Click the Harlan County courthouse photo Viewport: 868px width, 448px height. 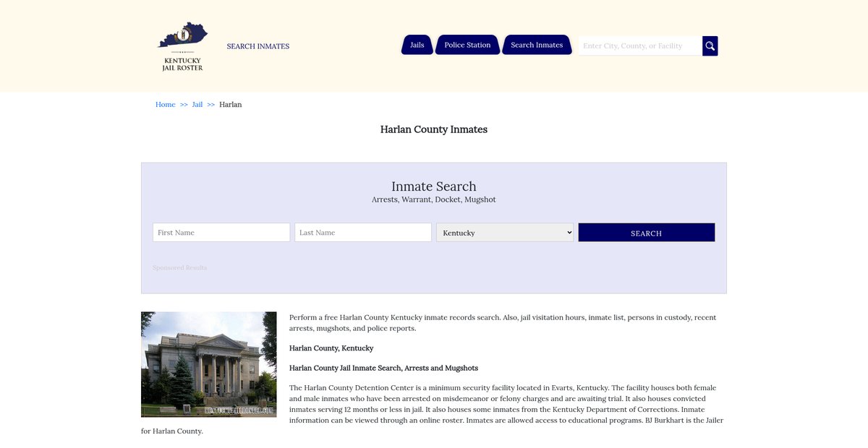coord(209,364)
